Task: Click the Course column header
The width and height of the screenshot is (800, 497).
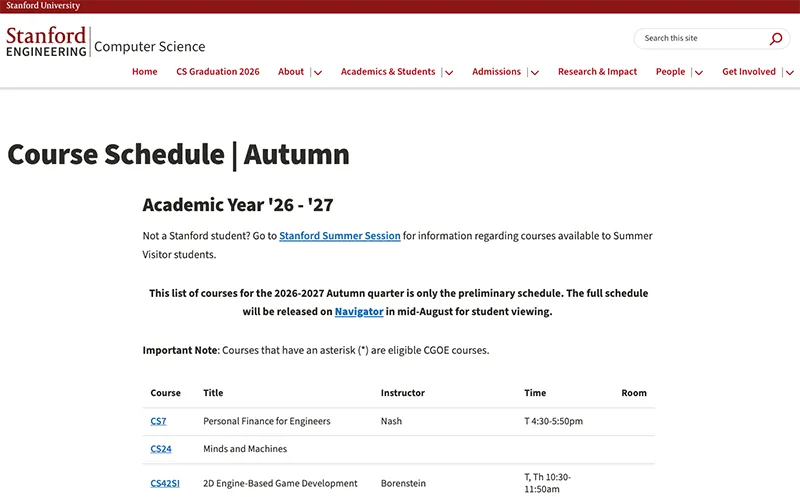Action: pyautogui.click(x=165, y=393)
